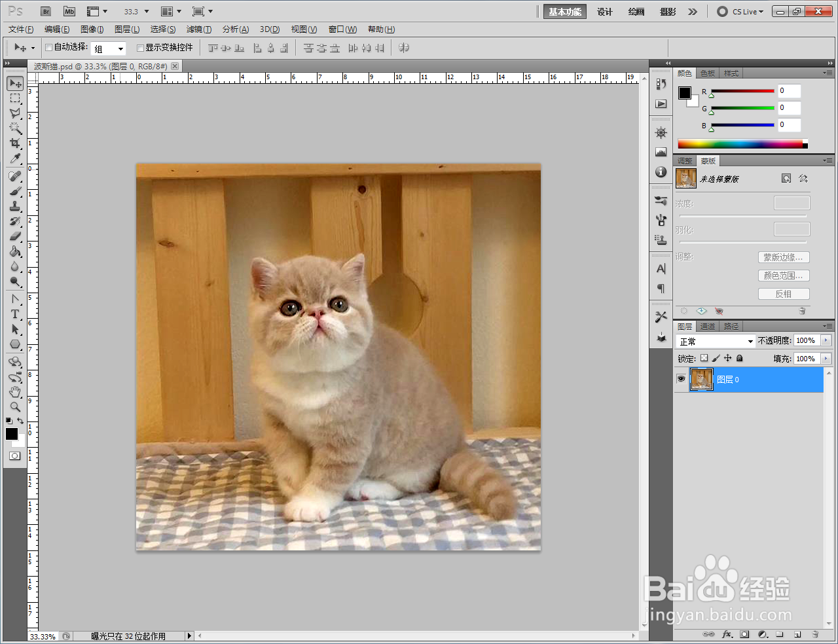Switch to the 通道 tab
Screen dimensions: 838x644
[708, 327]
